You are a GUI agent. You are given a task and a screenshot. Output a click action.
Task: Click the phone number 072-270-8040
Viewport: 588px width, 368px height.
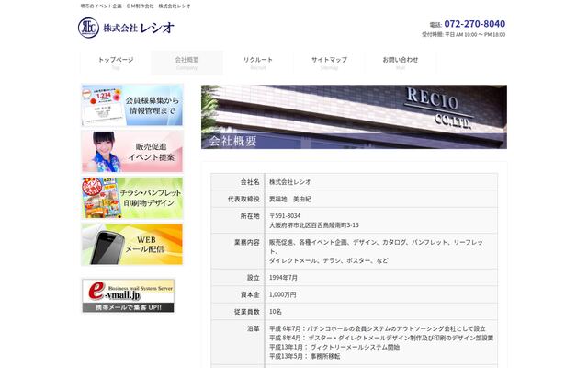(474, 24)
